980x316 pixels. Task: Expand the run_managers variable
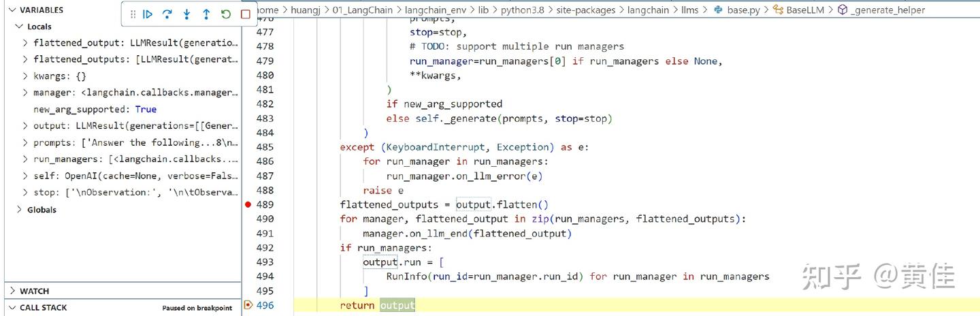[25, 159]
